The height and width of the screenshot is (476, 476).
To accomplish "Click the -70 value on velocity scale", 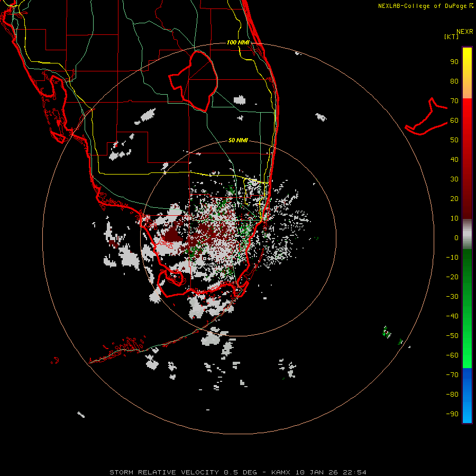I will [x=452, y=375].
